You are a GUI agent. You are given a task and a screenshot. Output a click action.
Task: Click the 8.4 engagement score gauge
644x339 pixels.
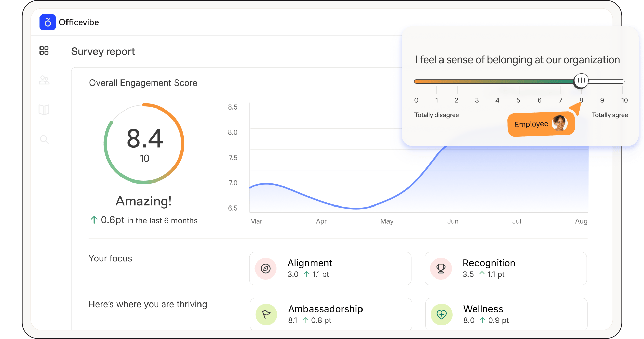(x=144, y=144)
